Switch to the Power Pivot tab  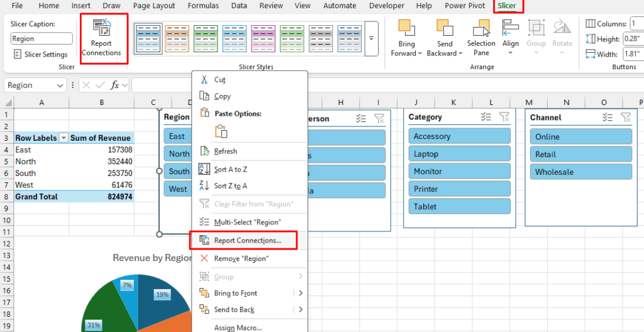click(465, 6)
